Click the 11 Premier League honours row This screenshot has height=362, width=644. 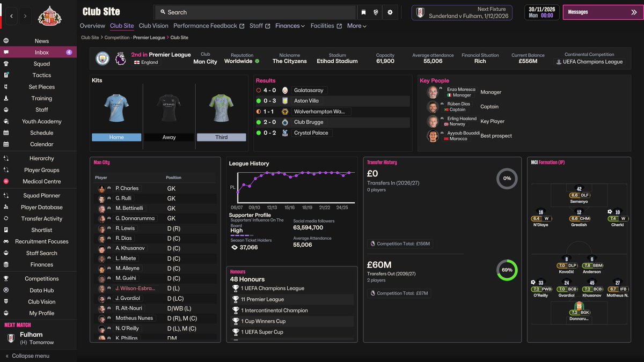coord(292,299)
